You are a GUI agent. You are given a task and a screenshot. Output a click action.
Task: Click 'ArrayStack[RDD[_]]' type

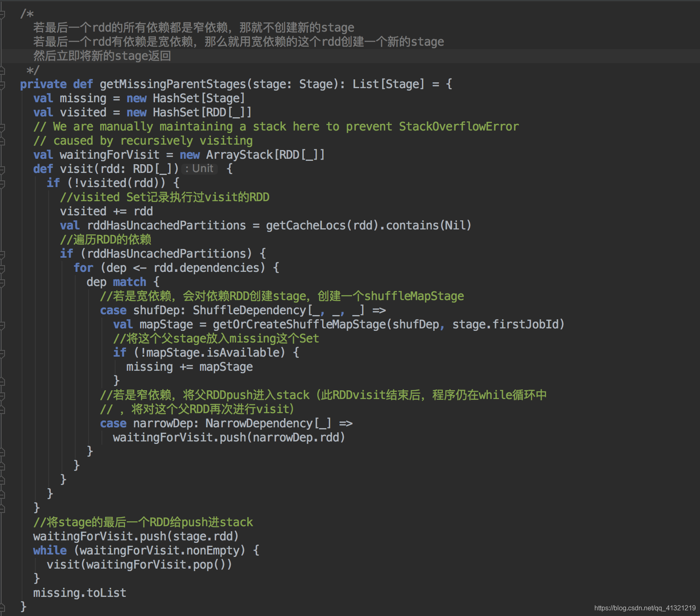pos(266,155)
